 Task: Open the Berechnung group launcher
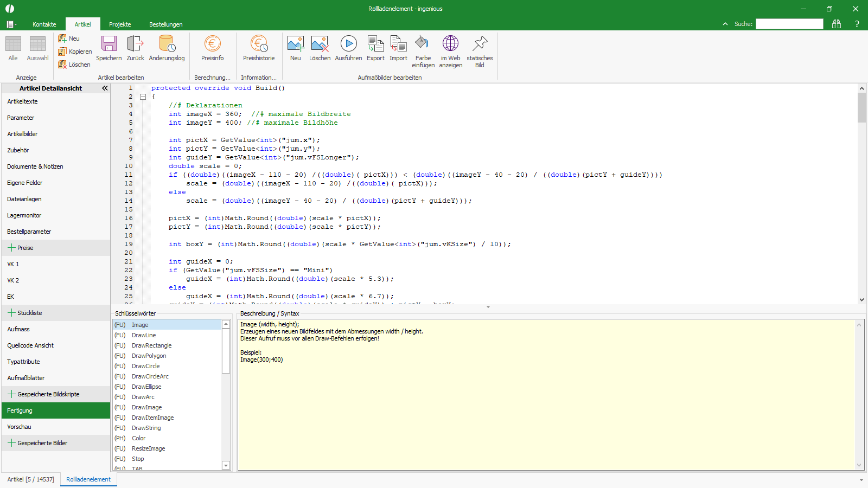click(212, 78)
